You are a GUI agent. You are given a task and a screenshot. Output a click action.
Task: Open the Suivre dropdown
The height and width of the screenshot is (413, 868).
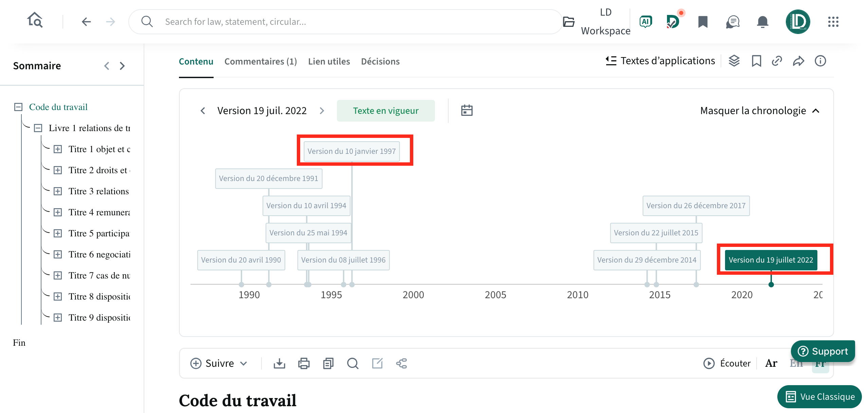219,363
